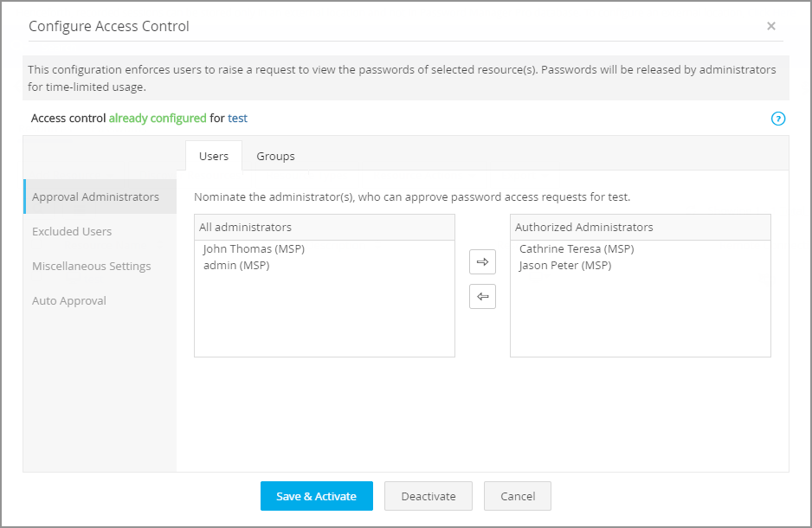Click the help question mark icon

point(777,119)
